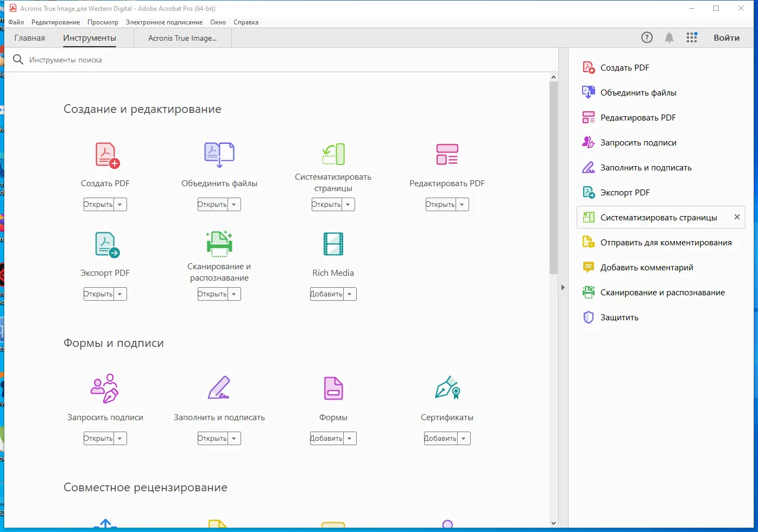Expand the dropdown arrow under Заполнить и подписать
The height and width of the screenshot is (532, 758).
pos(234,439)
